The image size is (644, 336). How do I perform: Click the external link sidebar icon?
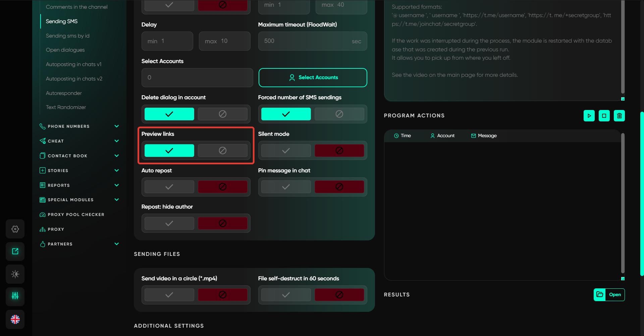15,251
